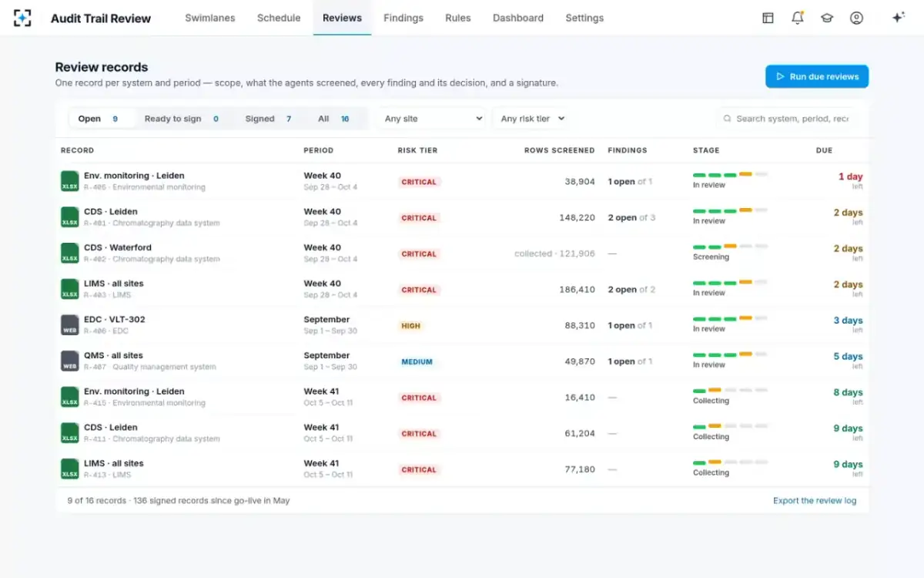Screen dimensions: 924x578
Task: Click HIGH risk badge on EDC row
Action: pos(411,326)
